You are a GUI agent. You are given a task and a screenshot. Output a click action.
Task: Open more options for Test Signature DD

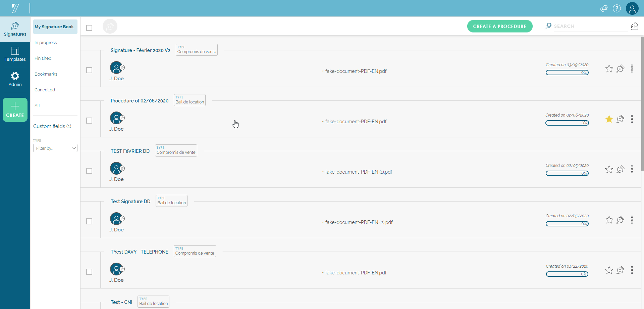point(632,220)
